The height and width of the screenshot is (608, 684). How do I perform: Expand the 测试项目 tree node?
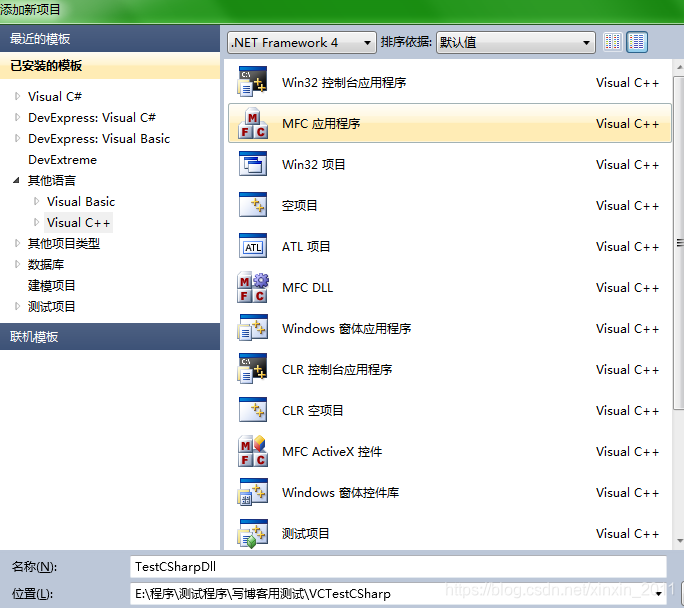[17, 306]
